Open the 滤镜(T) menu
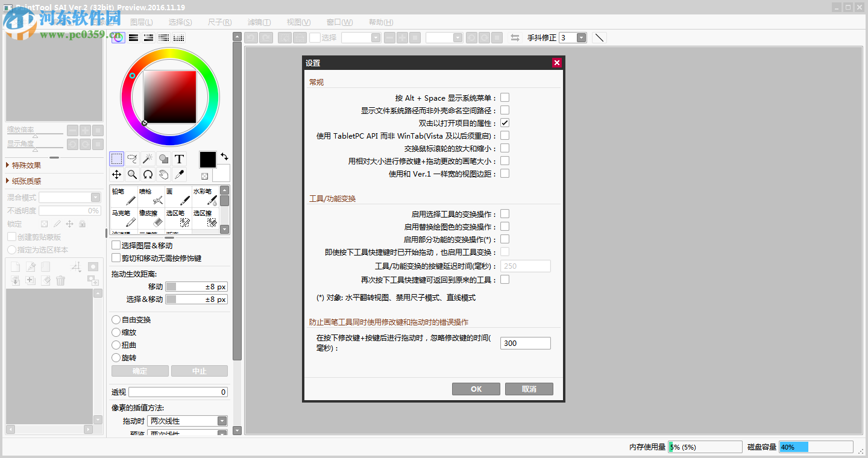 259,22
